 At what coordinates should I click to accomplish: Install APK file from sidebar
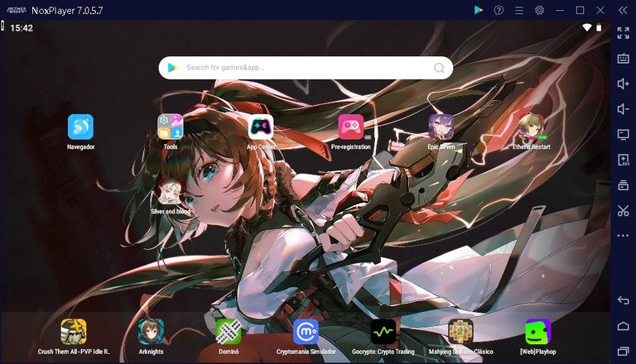click(x=623, y=160)
